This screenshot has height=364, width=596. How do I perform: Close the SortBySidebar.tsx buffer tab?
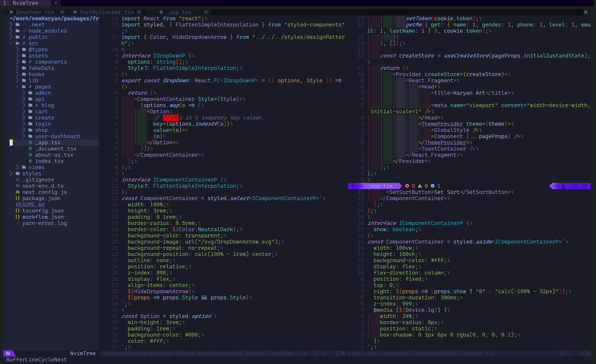[139, 12]
